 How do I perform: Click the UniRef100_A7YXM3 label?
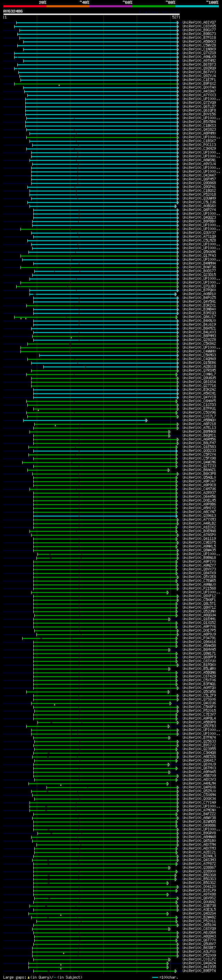tap(199, 520)
